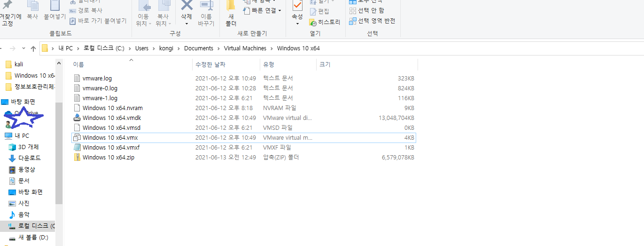644x246 pixels.
Task: Open 3D 개체 in navigation pane
Action: click(x=28, y=147)
